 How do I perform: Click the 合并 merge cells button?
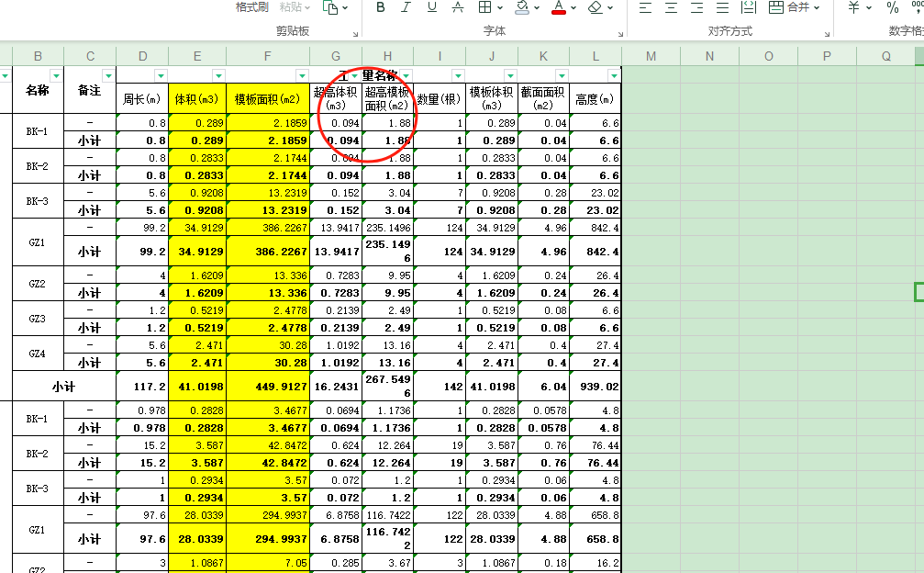coord(789,7)
